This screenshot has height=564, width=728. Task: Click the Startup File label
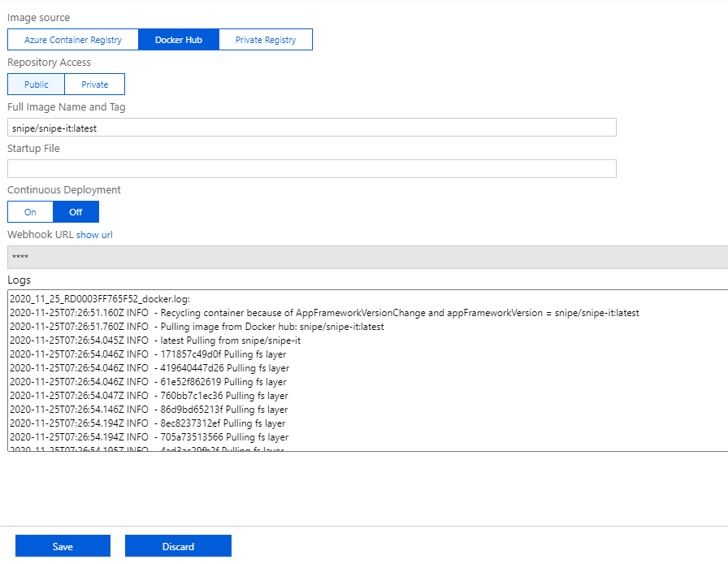tap(33, 148)
